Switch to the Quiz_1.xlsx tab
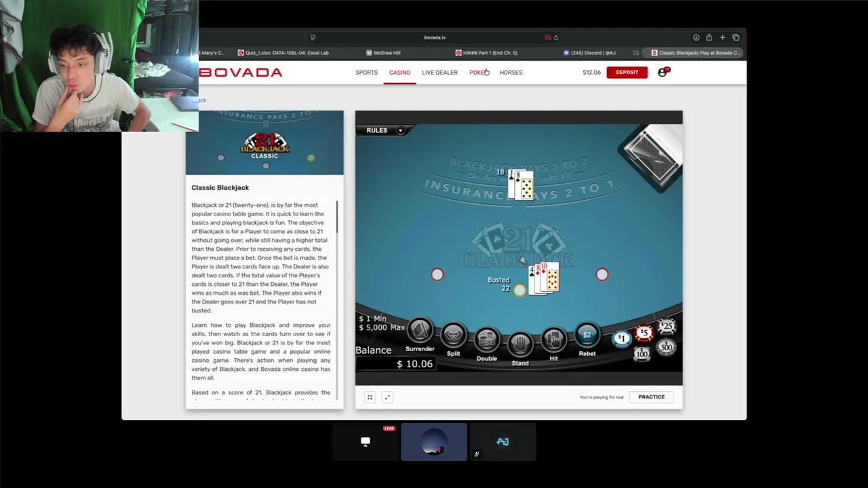868x488 pixels. [283, 53]
